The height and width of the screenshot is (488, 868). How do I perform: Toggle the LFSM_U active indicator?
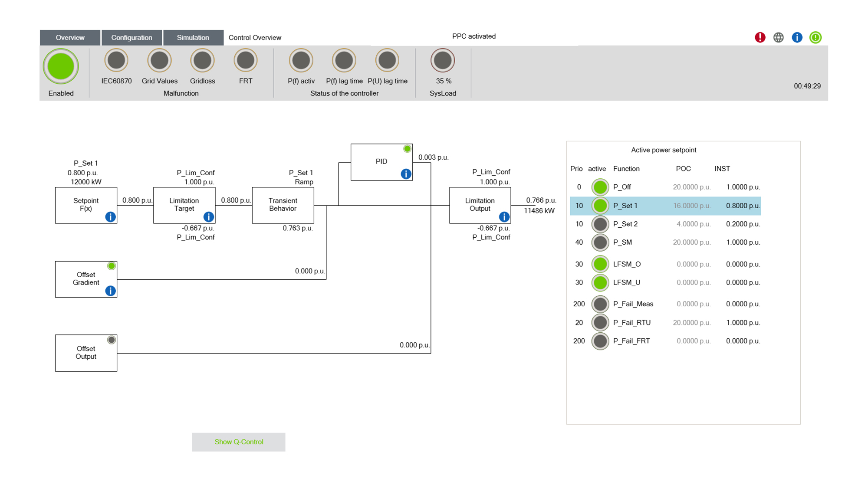600,282
